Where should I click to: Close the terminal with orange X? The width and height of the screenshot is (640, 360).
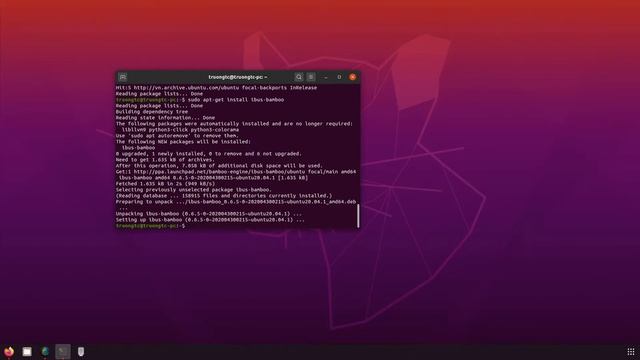(x=353, y=77)
